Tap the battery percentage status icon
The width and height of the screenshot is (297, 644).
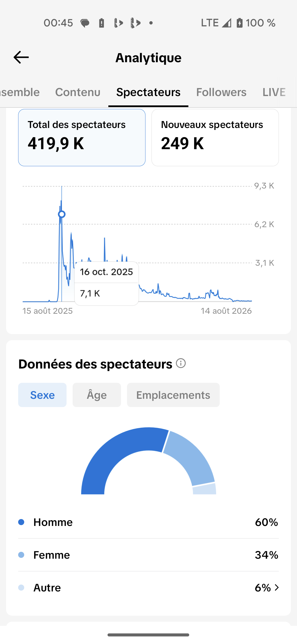coord(256,23)
